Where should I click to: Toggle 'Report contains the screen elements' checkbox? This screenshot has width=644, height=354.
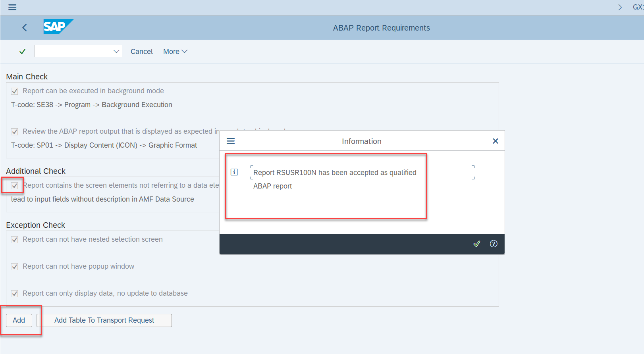[15, 186]
